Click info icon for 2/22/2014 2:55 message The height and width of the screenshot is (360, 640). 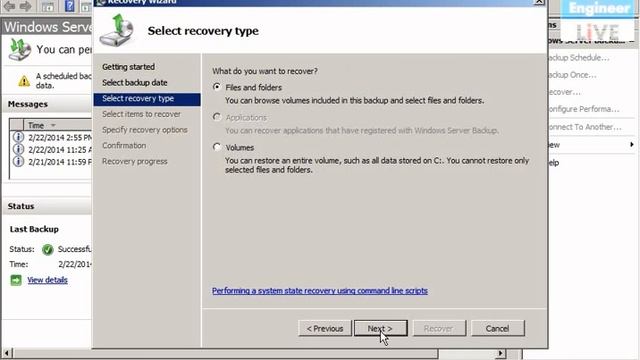point(18,137)
